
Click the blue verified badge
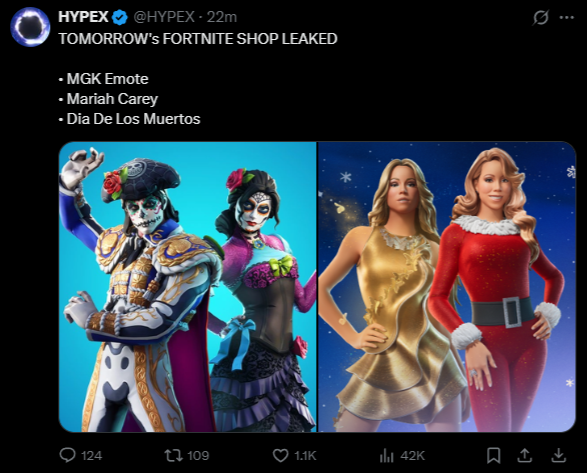click(119, 17)
